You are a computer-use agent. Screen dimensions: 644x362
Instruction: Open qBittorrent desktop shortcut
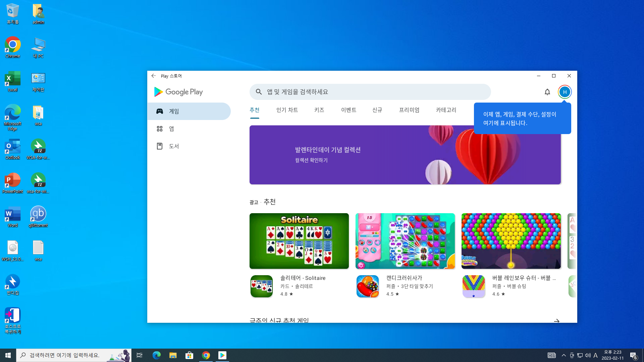[x=38, y=217]
